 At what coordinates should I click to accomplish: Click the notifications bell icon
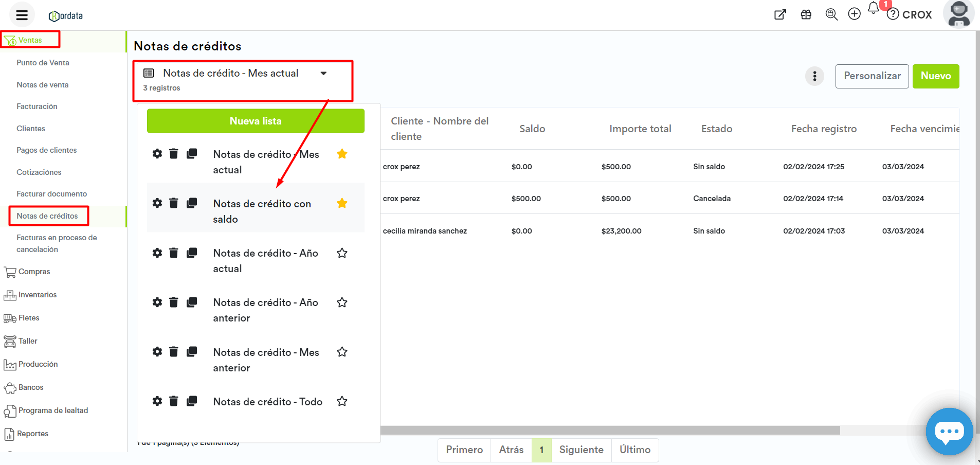point(873,8)
